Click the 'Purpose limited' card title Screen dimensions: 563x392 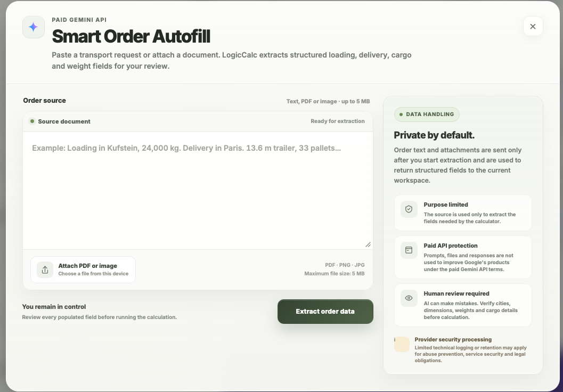[446, 205]
